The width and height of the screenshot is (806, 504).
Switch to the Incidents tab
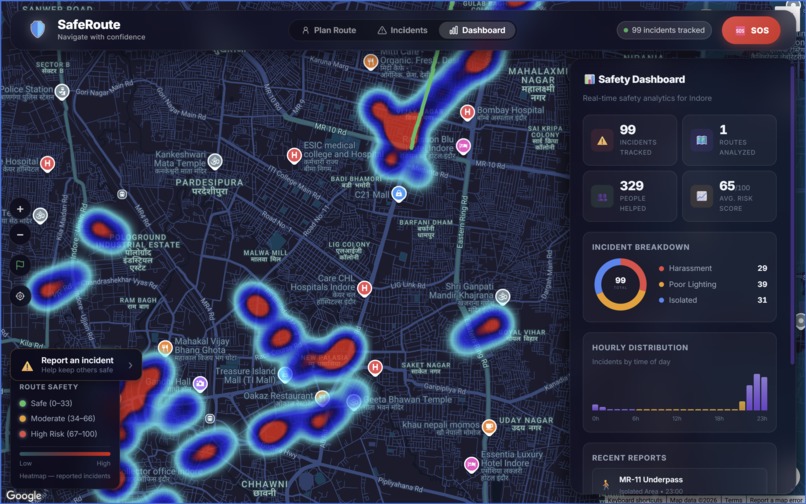pos(402,30)
